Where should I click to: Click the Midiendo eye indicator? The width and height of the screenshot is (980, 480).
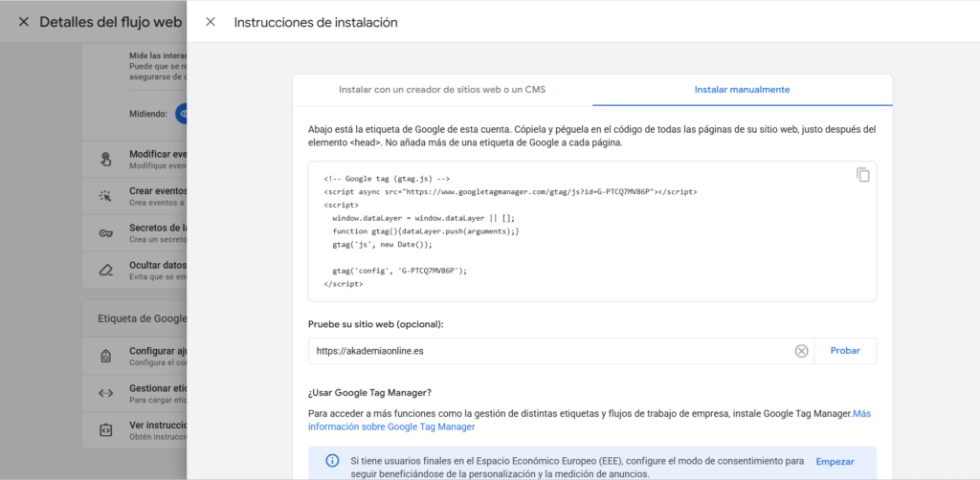[182, 114]
